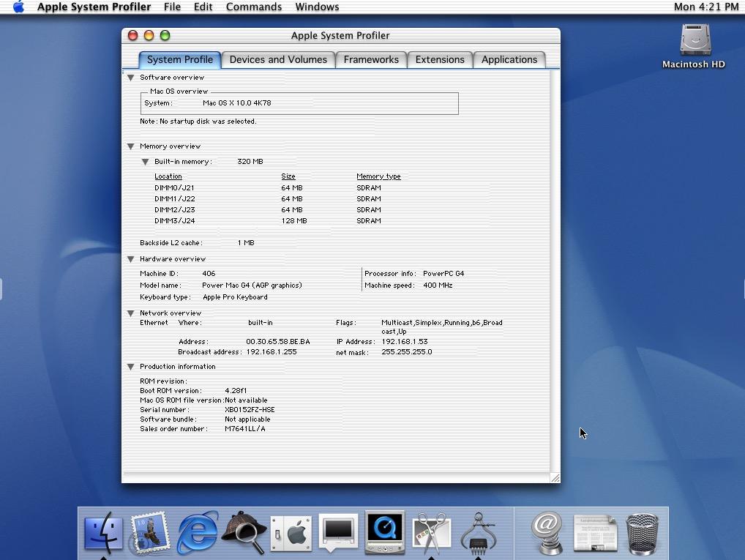745x560 pixels.
Task: Select the DIMM1/J22 memory row
Action: tap(268, 198)
